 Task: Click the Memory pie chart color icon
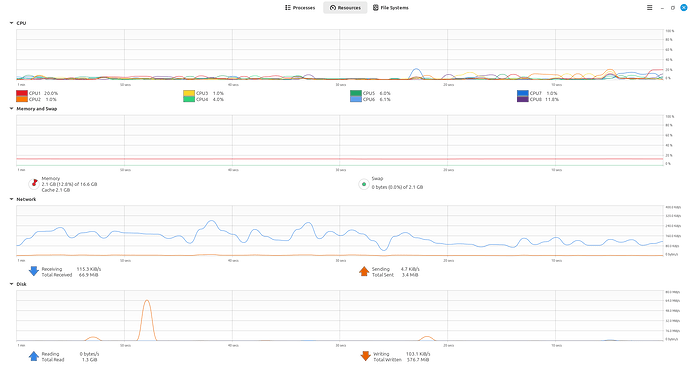pyautogui.click(x=34, y=184)
